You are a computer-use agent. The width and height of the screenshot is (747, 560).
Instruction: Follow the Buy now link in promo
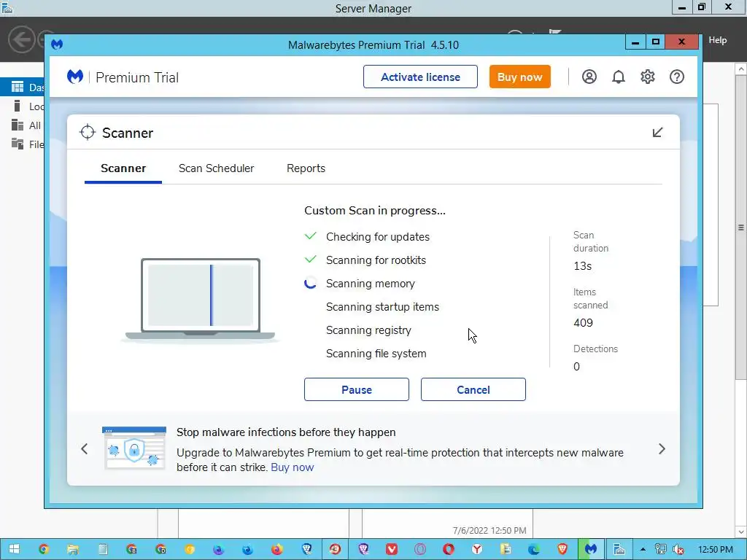(292, 467)
